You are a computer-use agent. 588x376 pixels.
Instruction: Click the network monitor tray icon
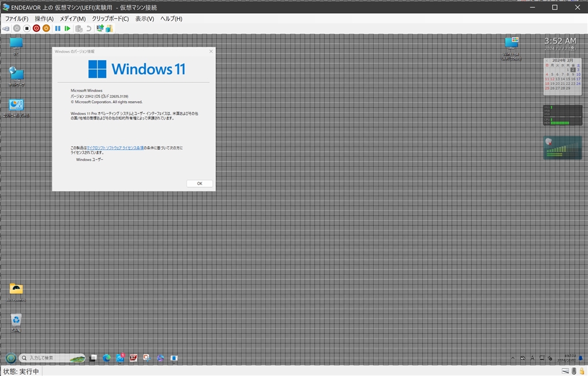coord(542,358)
